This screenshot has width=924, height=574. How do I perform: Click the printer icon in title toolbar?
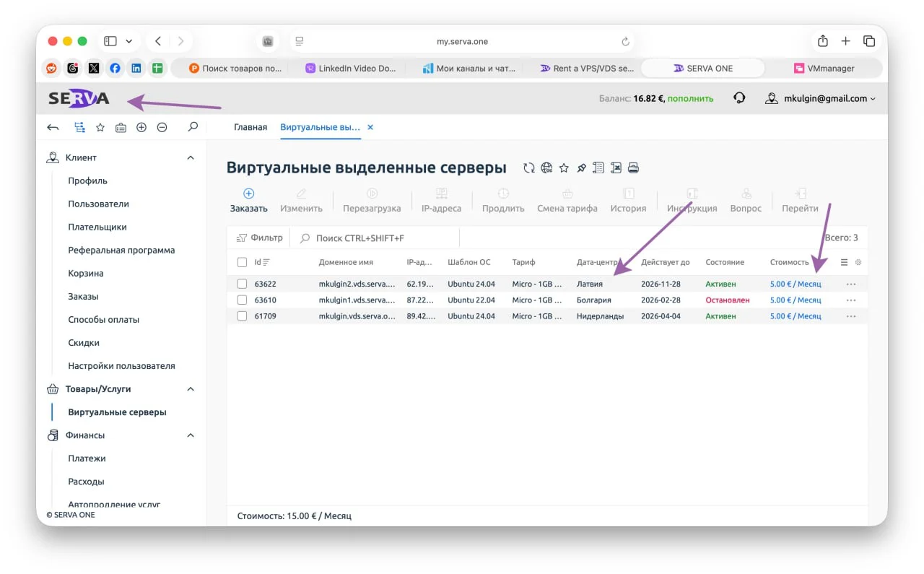(x=633, y=168)
